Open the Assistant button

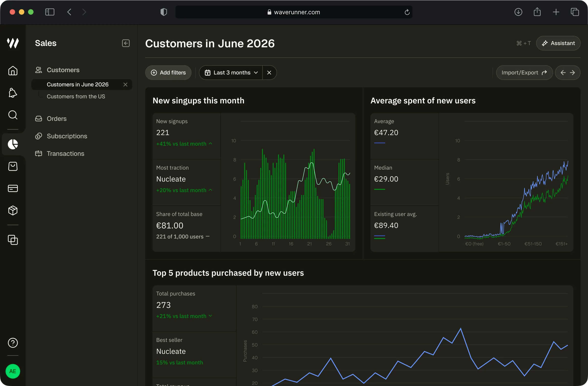(558, 43)
